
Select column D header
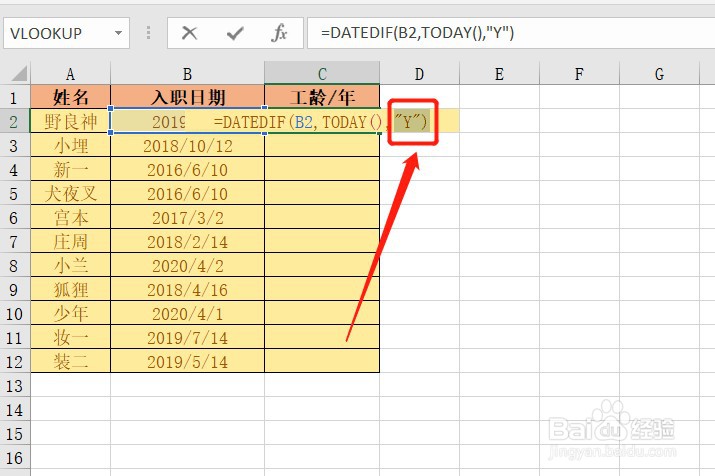(420, 73)
